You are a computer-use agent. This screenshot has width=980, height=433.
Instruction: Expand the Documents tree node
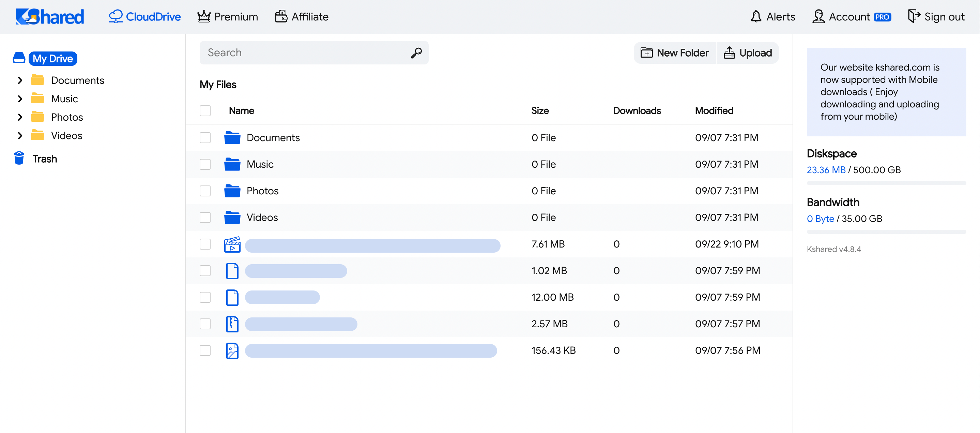tap(20, 80)
